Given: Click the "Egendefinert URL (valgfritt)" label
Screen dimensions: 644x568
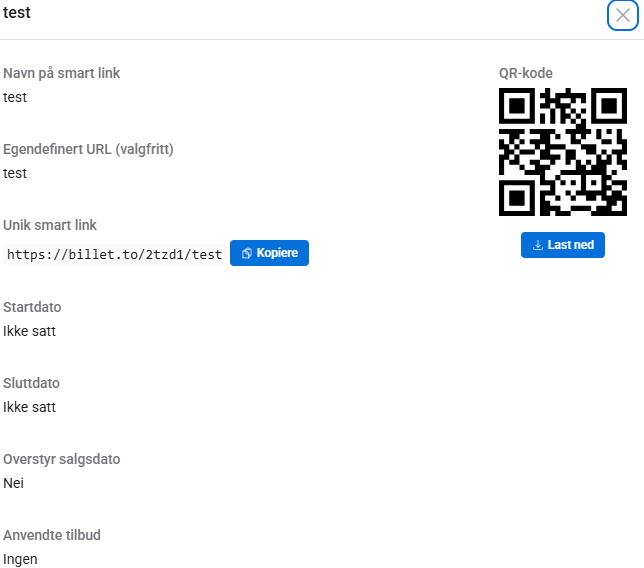Looking at the screenshot, I should pos(88,149).
